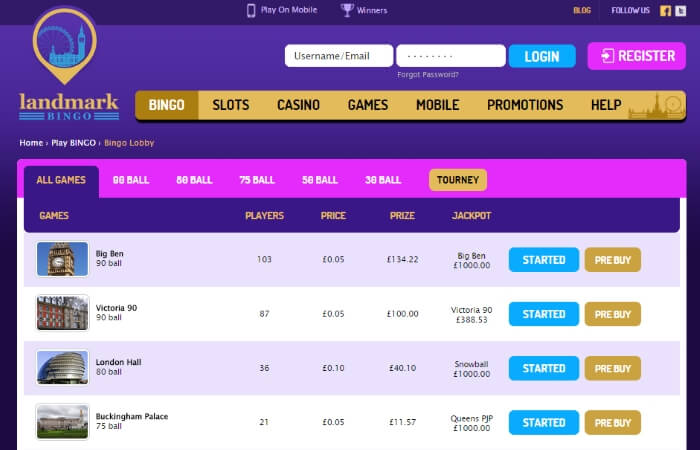Open the Forgot Password link
The image size is (700, 450).
(428, 75)
